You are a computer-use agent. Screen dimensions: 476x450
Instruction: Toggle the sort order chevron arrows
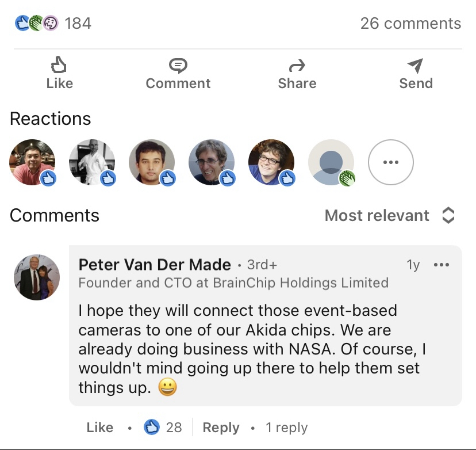(448, 216)
